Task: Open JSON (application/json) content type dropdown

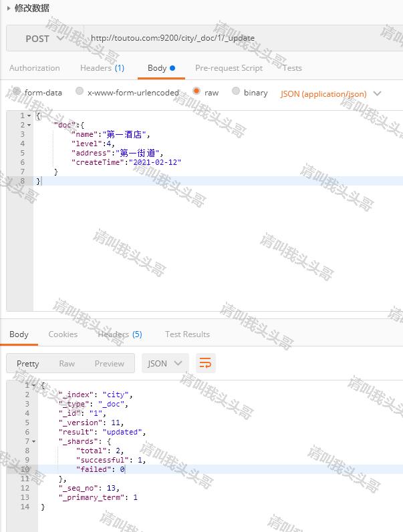Action: (x=331, y=93)
